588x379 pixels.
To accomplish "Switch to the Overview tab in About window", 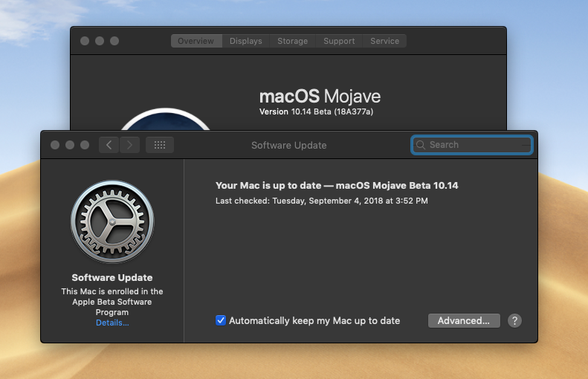I will pos(196,41).
